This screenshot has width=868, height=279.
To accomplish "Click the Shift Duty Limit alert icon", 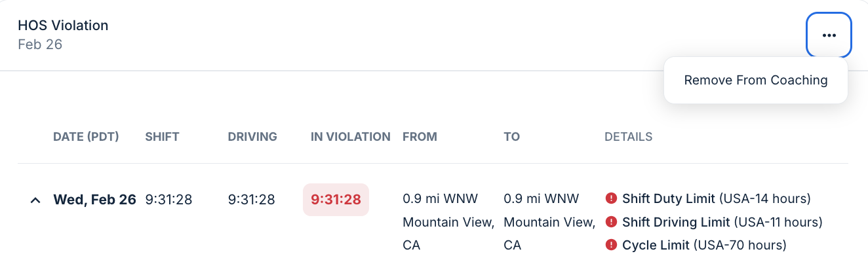I will pyautogui.click(x=611, y=198).
